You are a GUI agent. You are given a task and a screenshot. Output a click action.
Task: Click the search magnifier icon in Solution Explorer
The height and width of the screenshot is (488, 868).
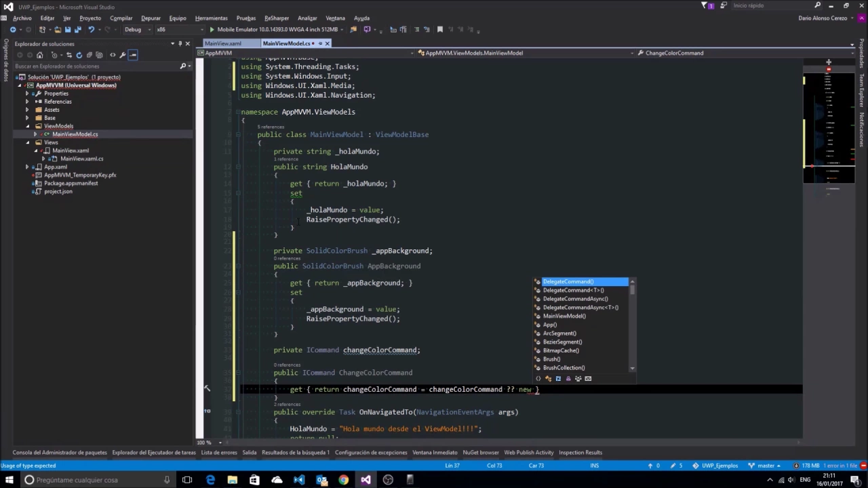pos(182,66)
